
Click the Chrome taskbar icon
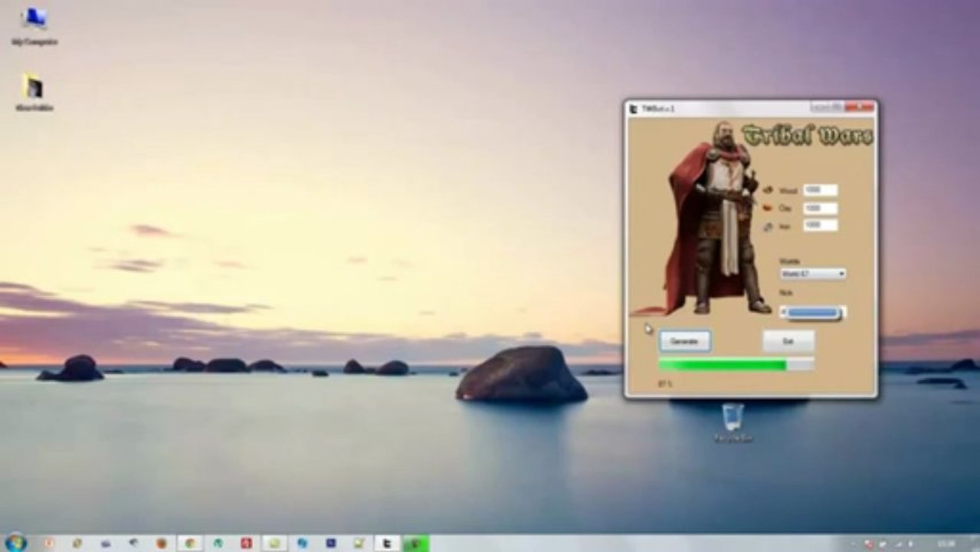click(189, 543)
